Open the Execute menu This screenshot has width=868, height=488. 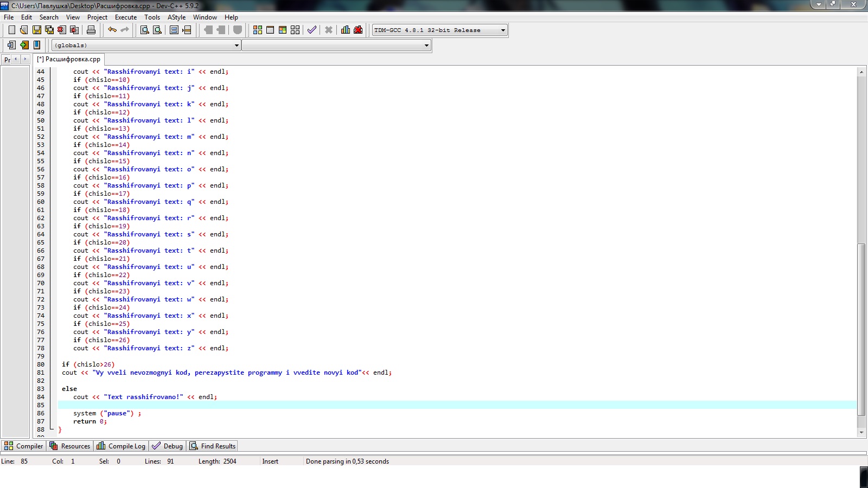click(x=126, y=17)
